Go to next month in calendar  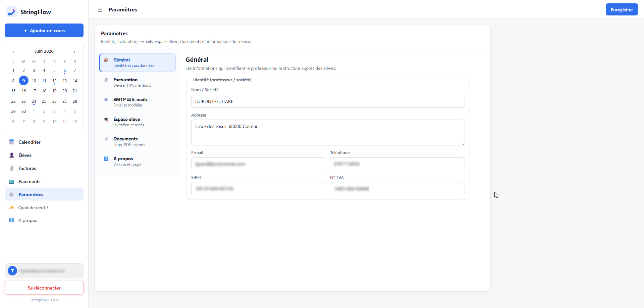coord(74,52)
